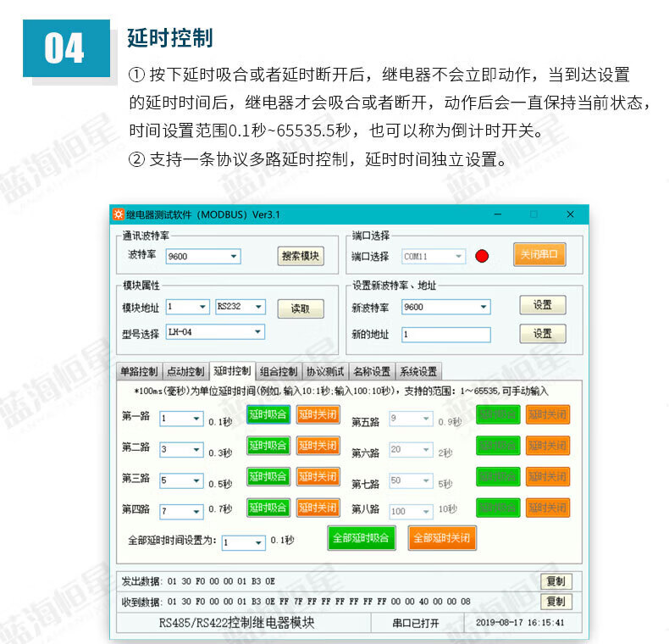
Task: Open 第二路 delay time dropdown
Action: click(x=181, y=449)
